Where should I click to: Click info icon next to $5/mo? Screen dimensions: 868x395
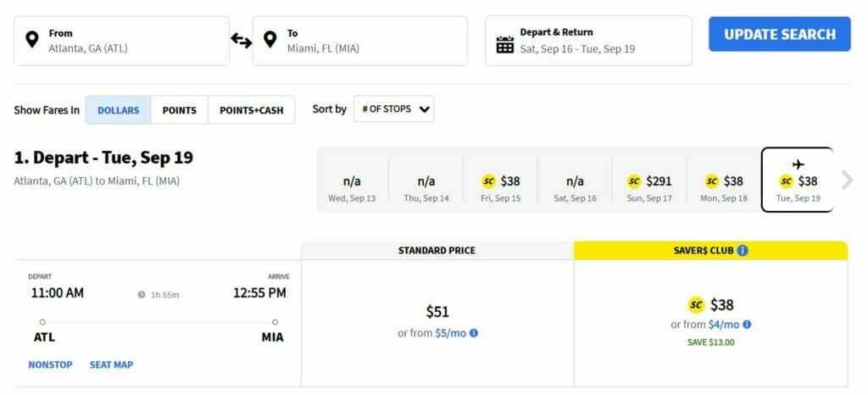(474, 334)
